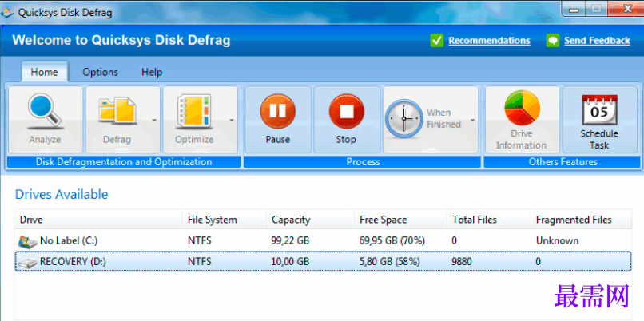Sort by Total Files column header
The image size is (644, 321).
pos(489,220)
